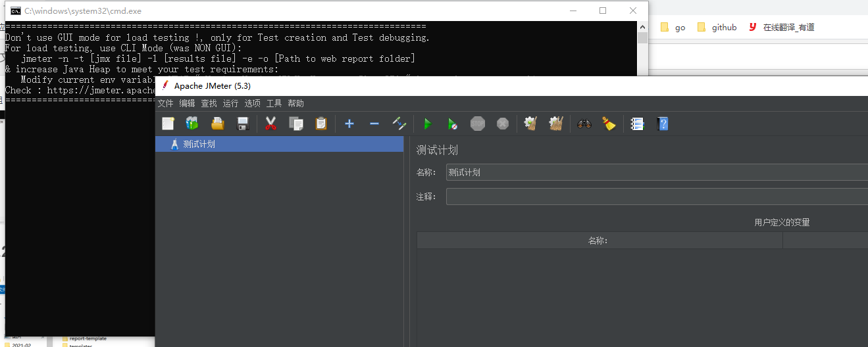Click the Clear All icon with two brooms
Screen dimensions: 868x347
pos(556,124)
